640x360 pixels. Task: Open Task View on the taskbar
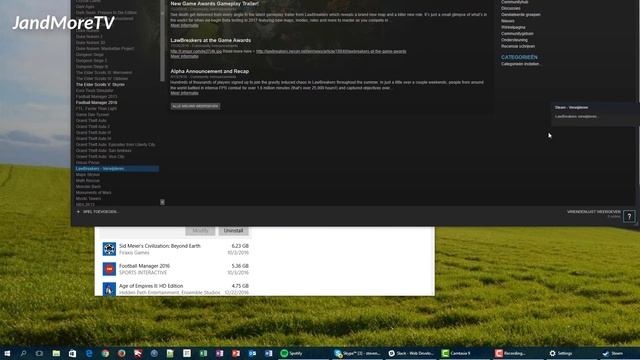coord(39,353)
